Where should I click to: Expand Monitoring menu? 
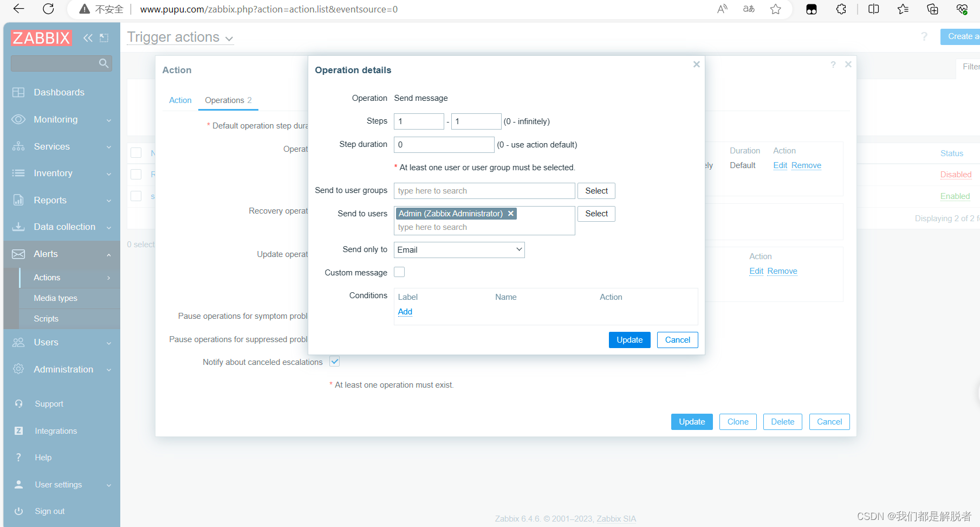coord(62,119)
